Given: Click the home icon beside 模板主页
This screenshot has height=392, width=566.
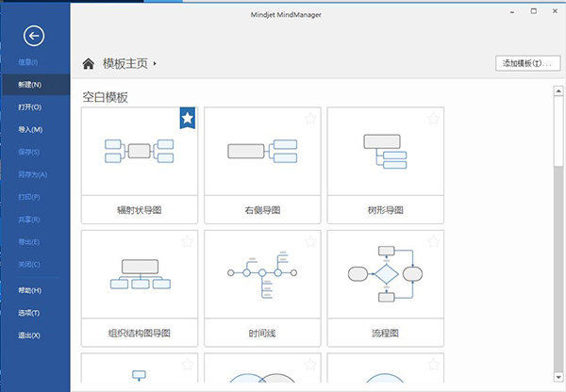Looking at the screenshot, I should (x=89, y=64).
